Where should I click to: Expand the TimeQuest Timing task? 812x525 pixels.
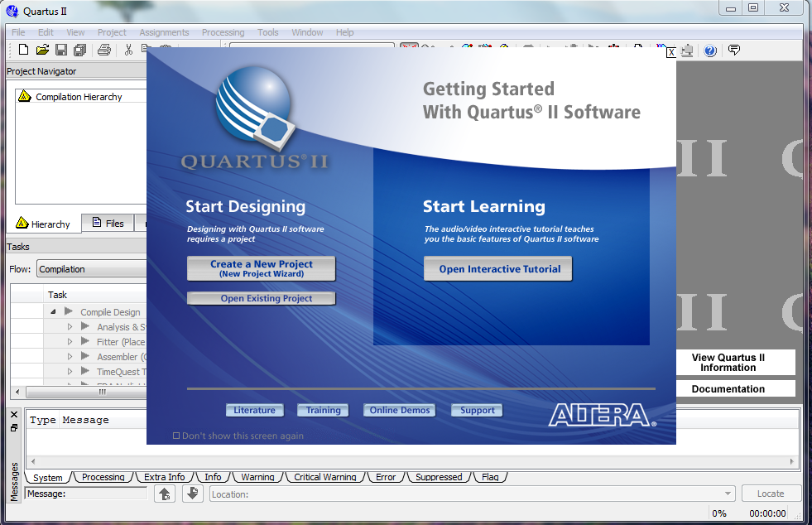(70, 372)
